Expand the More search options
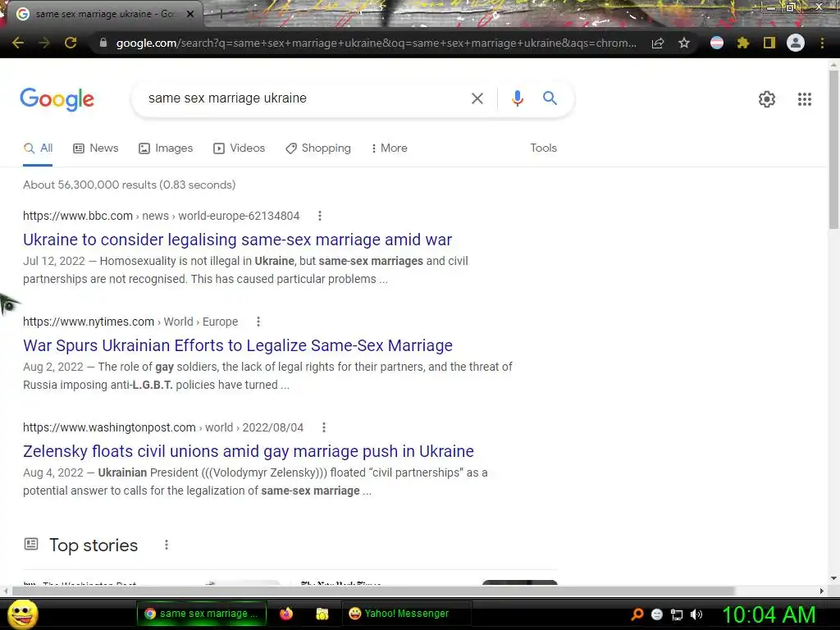This screenshot has width=840, height=630. point(390,148)
